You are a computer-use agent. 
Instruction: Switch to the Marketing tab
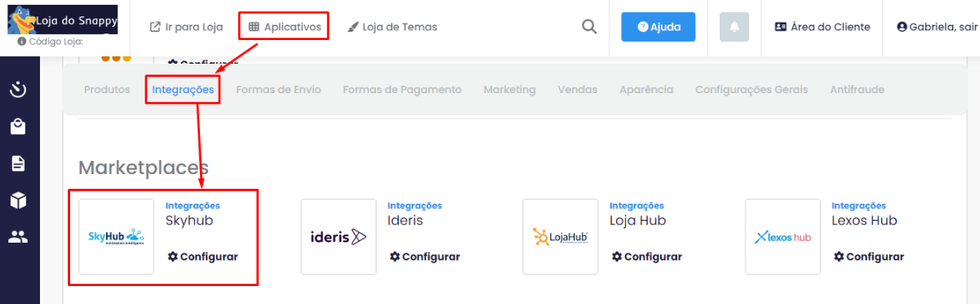tap(509, 90)
